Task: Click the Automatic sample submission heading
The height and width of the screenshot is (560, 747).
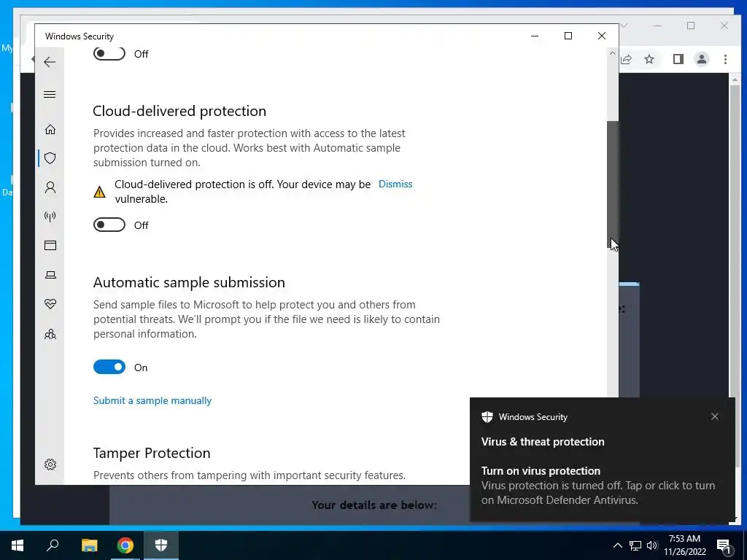Action: pyautogui.click(x=189, y=282)
